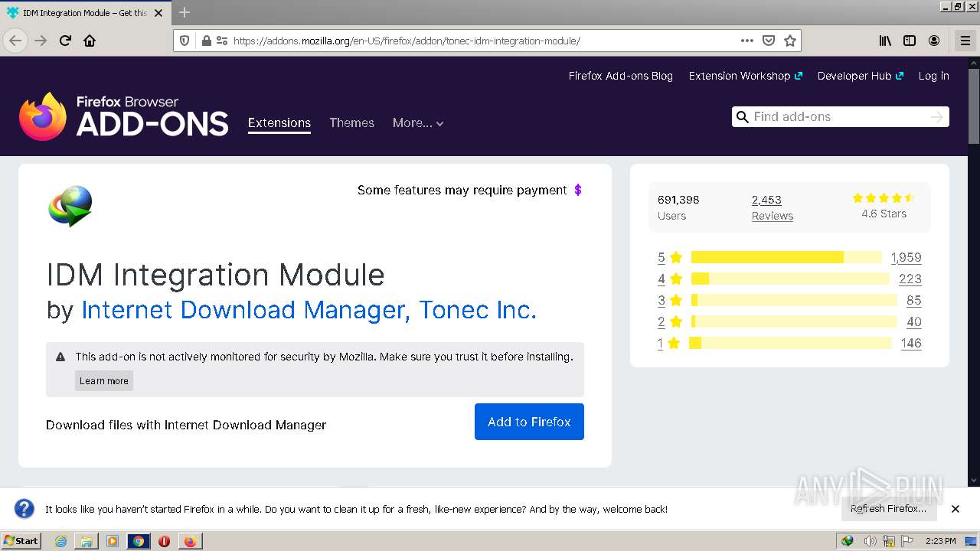Click the Firefox Browser Add-ons logo
The height and width of the screenshot is (551, 980).
click(x=123, y=116)
